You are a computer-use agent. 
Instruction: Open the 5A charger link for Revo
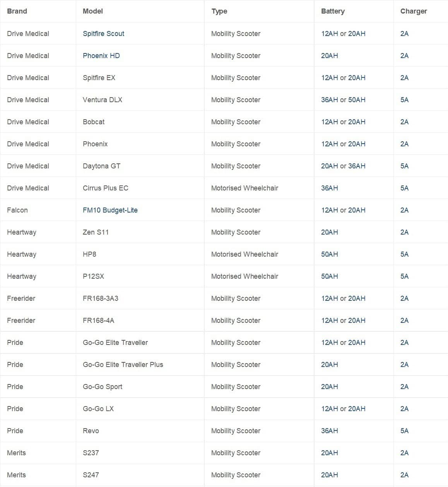(x=404, y=431)
